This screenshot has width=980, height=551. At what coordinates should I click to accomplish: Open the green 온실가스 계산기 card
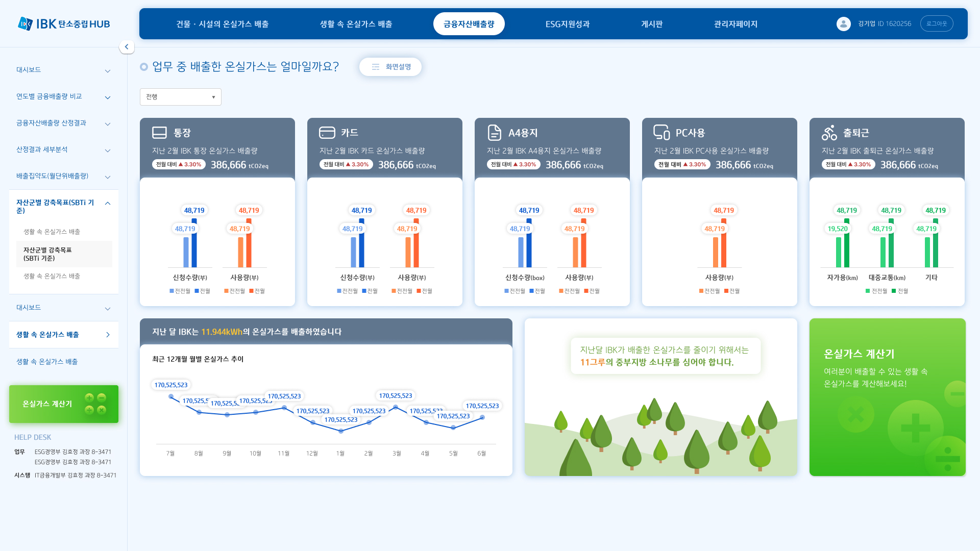(x=888, y=397)
